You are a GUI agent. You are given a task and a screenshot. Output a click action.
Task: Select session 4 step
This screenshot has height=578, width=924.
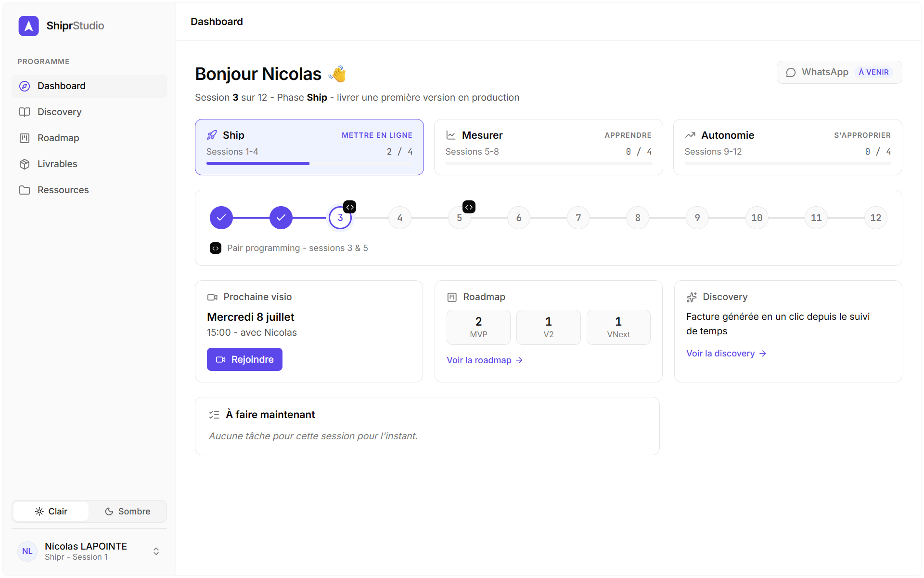click(400, 218)
